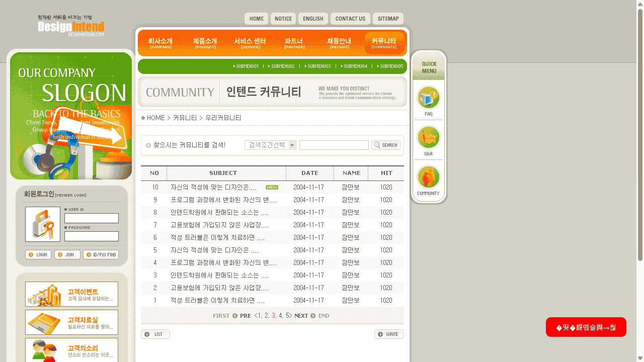The height and width of the screenshot is (362, 644).
Task: Open the 서비스 센터 Service menu
Action: coord(250,43)
